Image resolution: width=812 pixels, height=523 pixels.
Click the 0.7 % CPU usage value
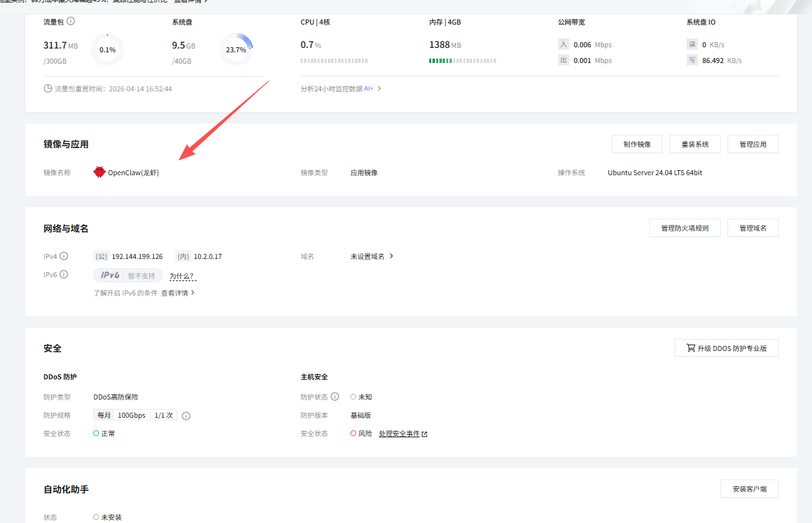(x=311, y=45)
